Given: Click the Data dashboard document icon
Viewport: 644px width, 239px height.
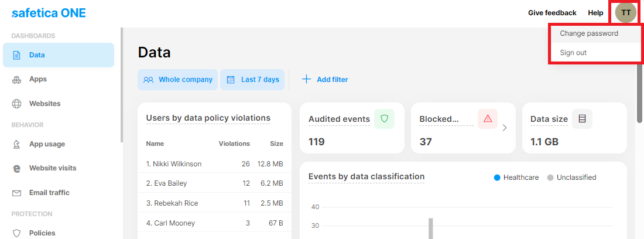Looking at the screenshot, I should click(x=17, y=55).
